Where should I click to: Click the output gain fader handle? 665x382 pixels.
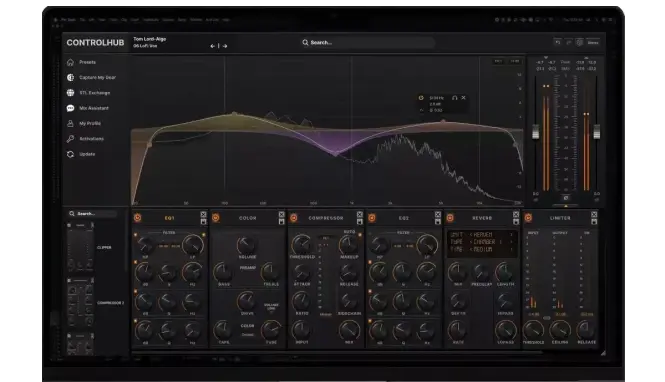597,132
